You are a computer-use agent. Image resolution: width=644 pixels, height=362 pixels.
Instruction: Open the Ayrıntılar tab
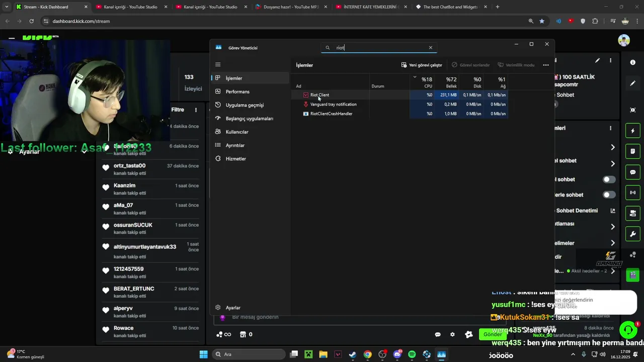(x=250, y=145)
